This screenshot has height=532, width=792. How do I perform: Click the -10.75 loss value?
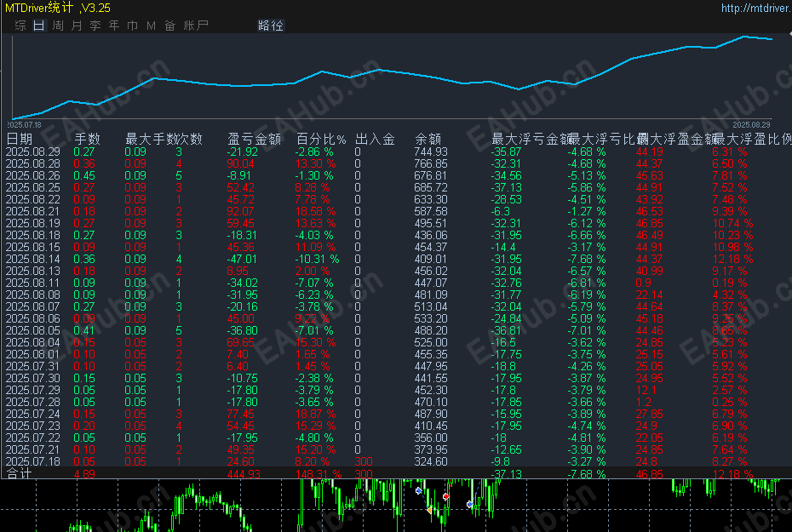pyautogui.click(x=242, y=379)
